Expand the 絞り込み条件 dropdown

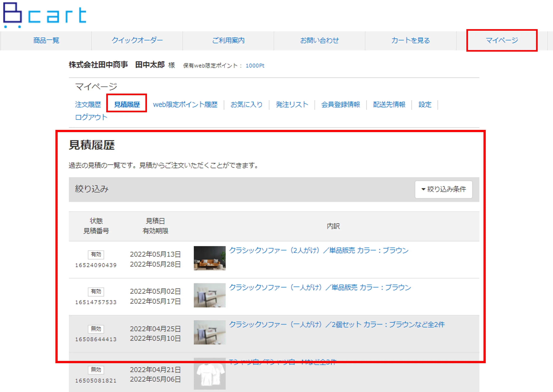tap(443, 189)
